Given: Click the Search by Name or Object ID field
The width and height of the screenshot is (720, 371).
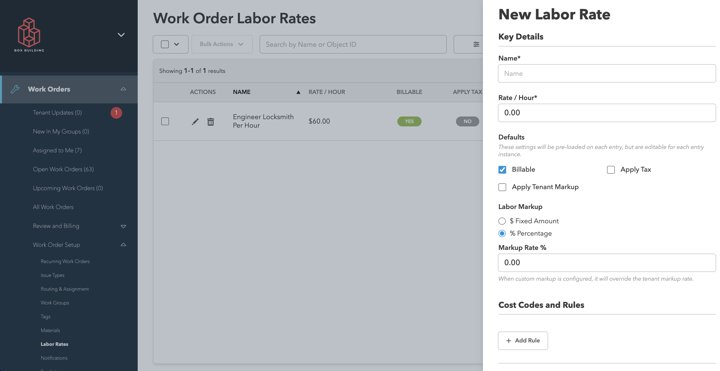Looking at the screenshot, I should point(353,44).
